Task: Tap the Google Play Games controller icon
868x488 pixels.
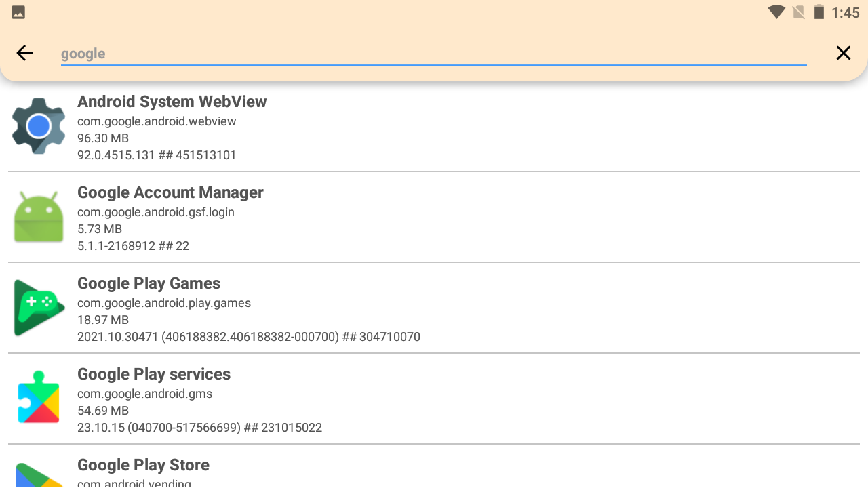Action: (x=39, y=308)
